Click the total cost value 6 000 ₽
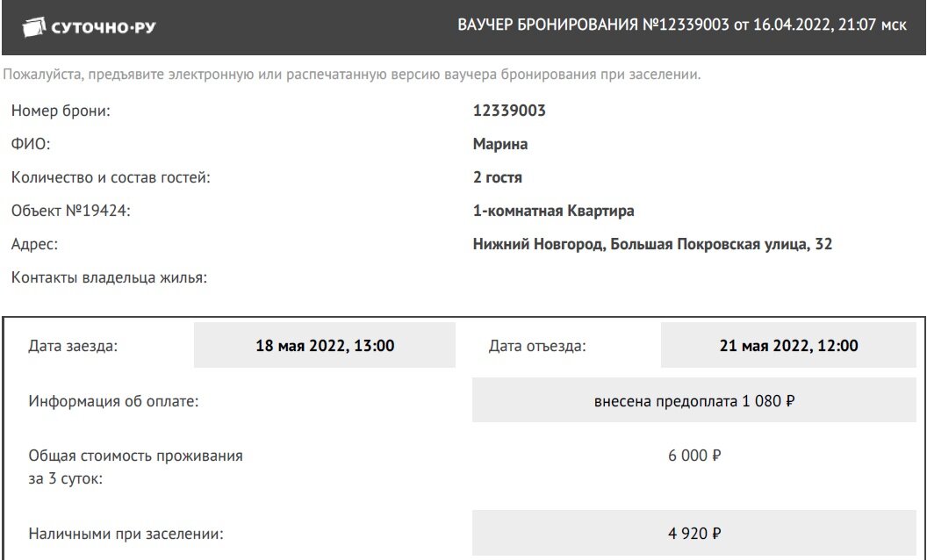 [694, 456]
